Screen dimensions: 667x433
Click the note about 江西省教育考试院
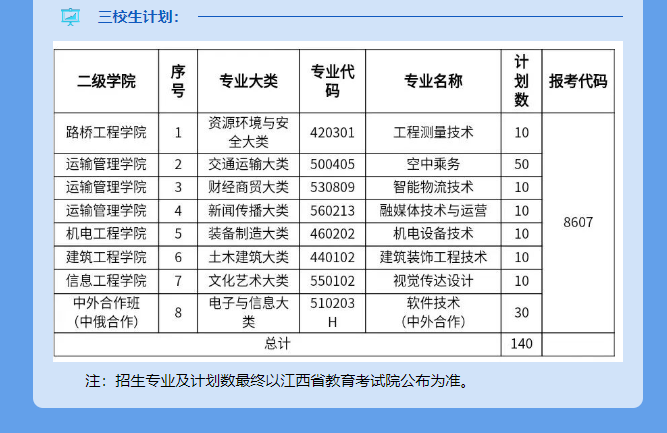[276, 381]
